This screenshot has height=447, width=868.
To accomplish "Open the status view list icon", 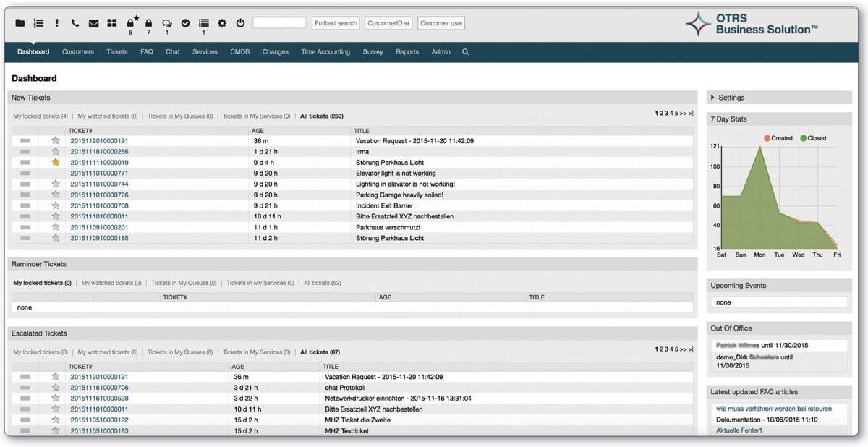I will 38,23.
